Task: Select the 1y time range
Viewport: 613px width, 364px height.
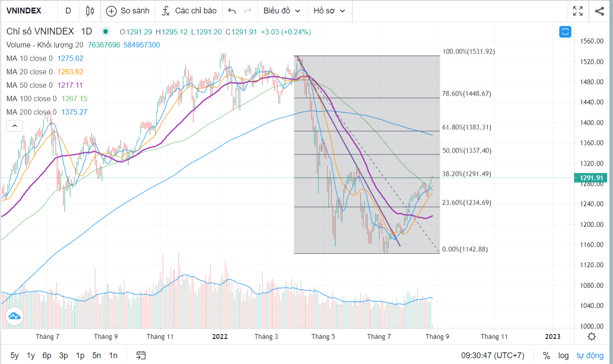Action: coord(30,355)
